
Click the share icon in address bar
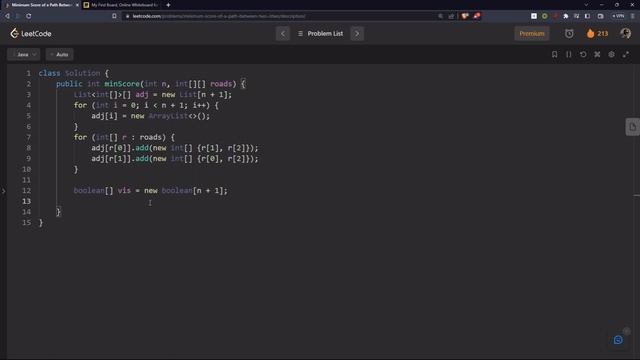point(451,16)
